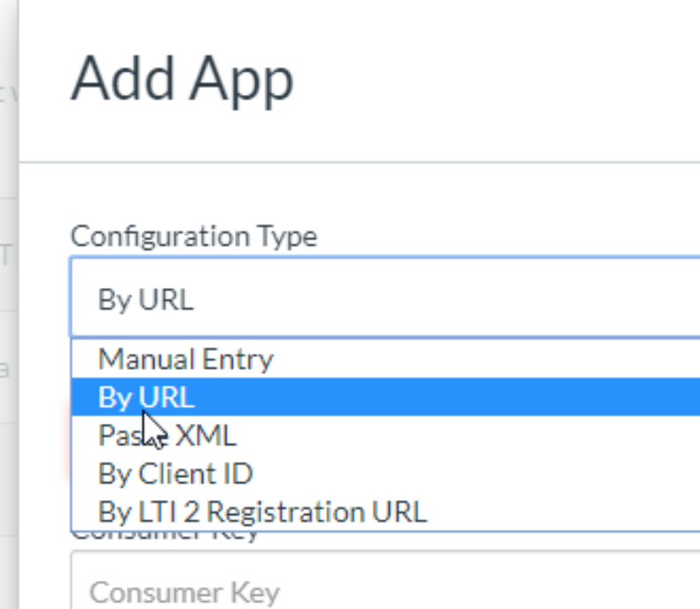Click the partially hidden Consumer Key label

click(x=164, y=536)
